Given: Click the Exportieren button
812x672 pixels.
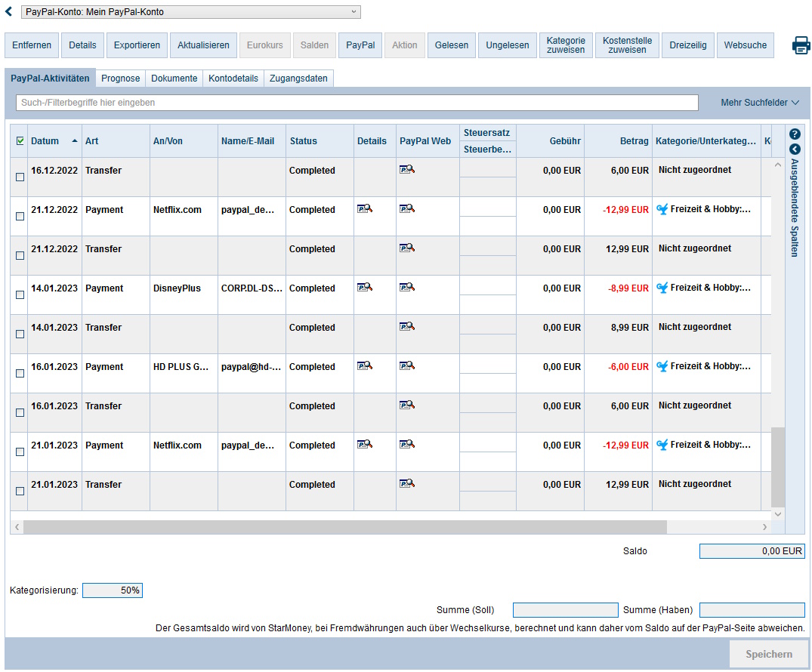Looking at the screenshot, I should (137, 45).
